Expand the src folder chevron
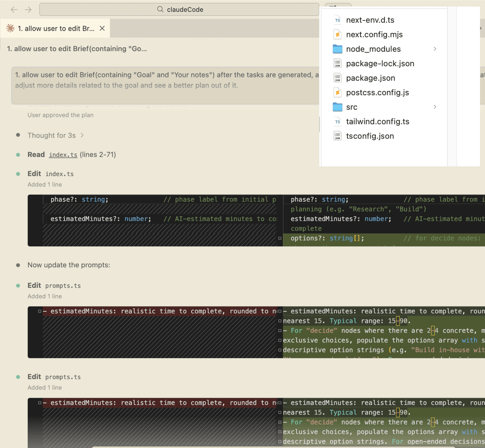 435,107
